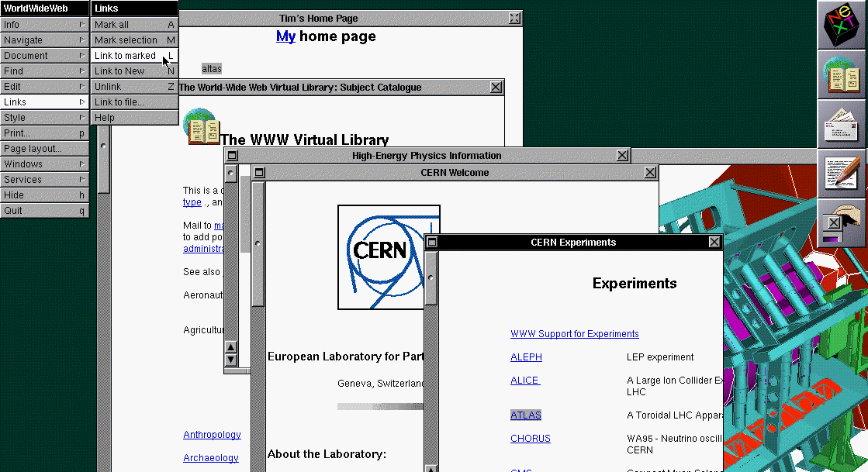The image size is (868, 472).
Task: Click miniaturize button of High-Energy Physics window
Action: coord(232,156)
